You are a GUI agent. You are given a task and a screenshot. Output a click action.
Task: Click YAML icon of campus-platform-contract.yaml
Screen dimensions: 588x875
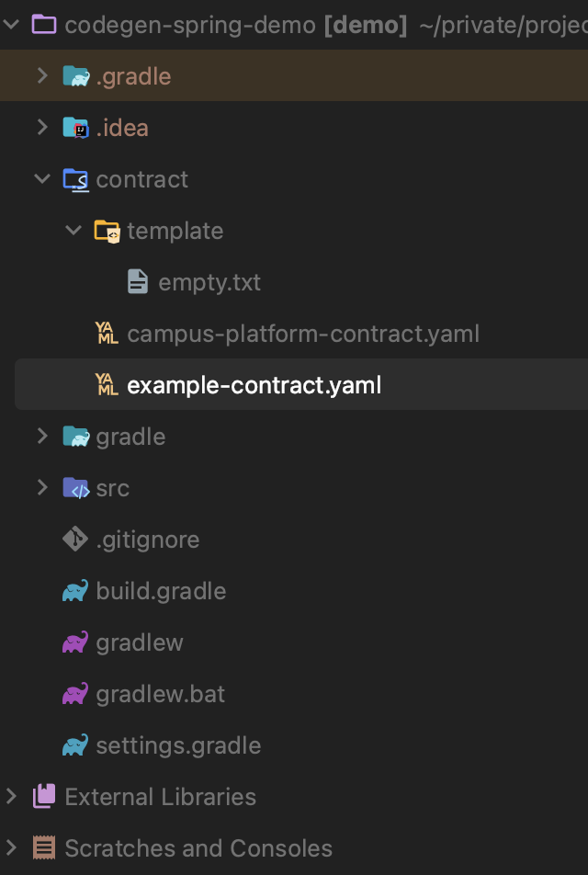pyautogui.click(x=107, y=334)
